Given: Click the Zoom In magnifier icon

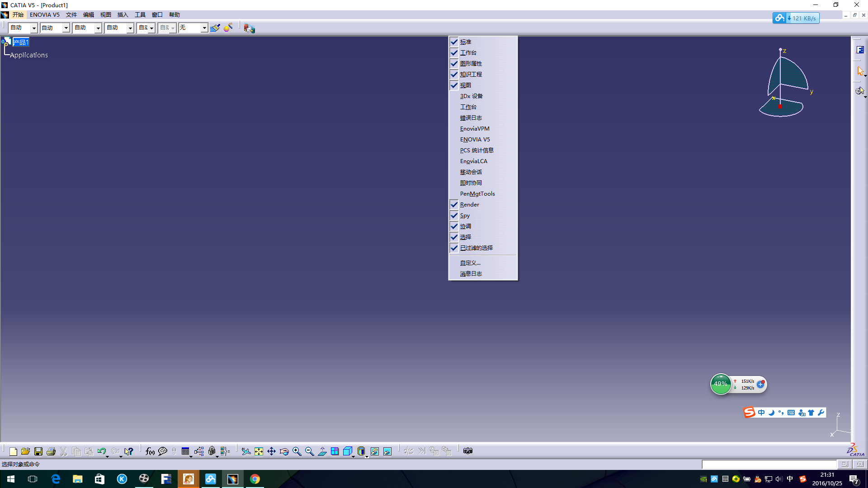Looking at the screenshot, I should tap(297, 451).
